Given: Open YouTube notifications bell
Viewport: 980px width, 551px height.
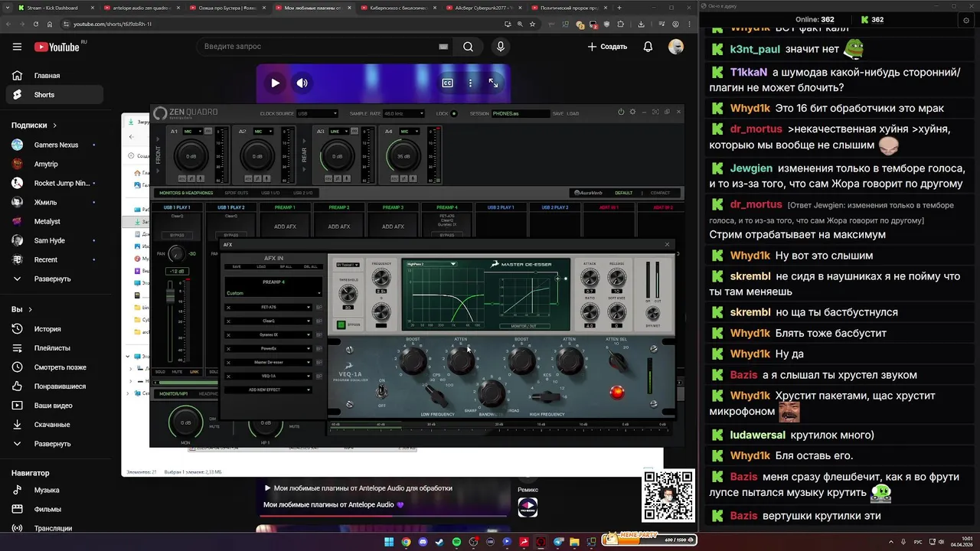Looking at the screenshot, I should click(648, 47).
